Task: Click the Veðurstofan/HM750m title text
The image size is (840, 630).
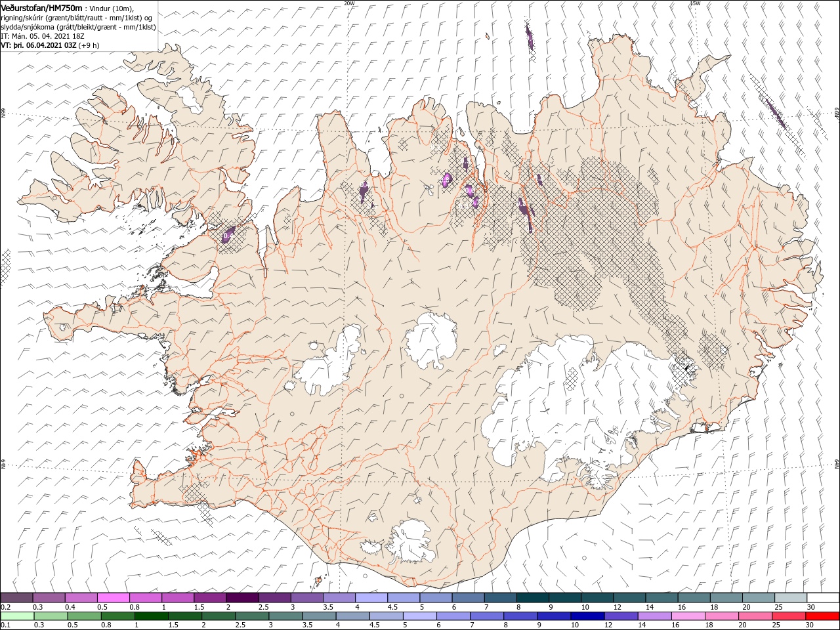Action: [x=42, y=8]
